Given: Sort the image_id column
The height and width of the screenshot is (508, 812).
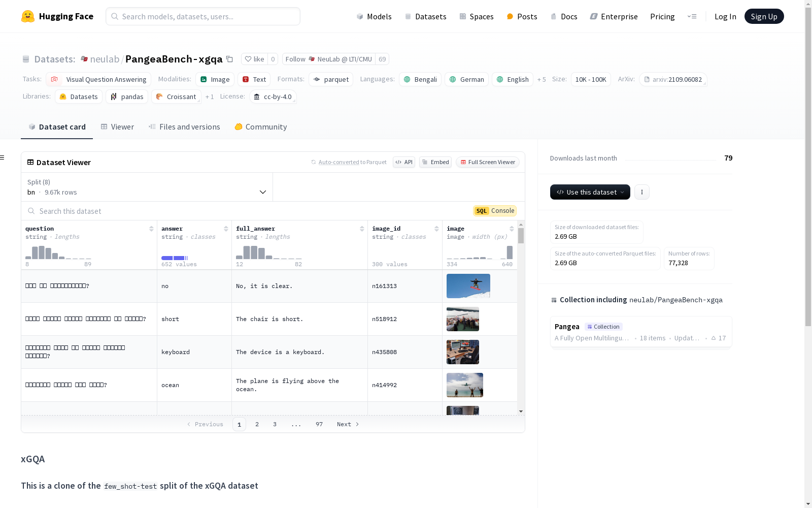Looking at the screenshot, I should [436, 229].
